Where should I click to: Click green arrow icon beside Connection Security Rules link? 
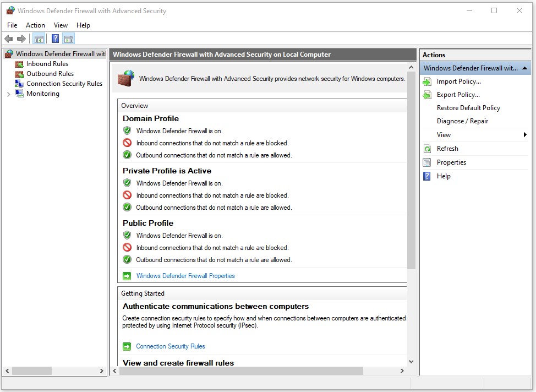pyautogui.click(x=127, y=346)
